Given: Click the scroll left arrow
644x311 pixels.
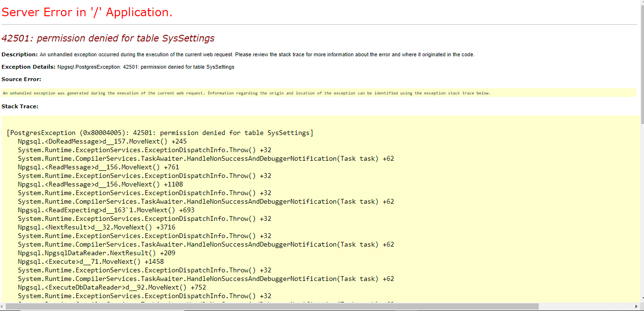Looking at the screenshot, I should [2, 306].
